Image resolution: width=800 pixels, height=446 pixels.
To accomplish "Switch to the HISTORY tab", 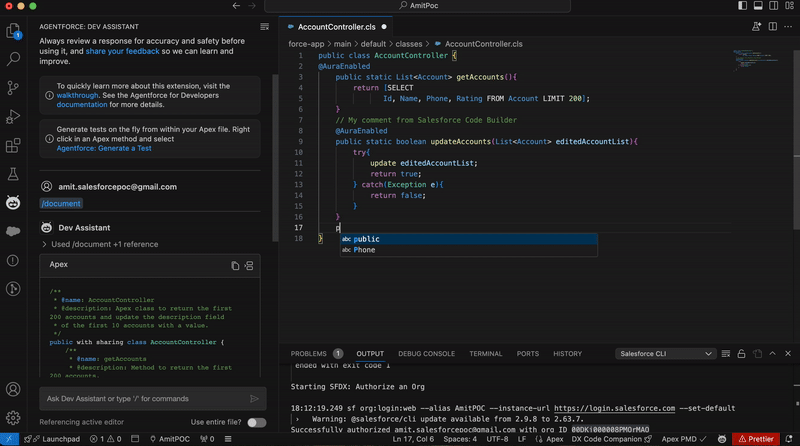I will click(567, 354).
